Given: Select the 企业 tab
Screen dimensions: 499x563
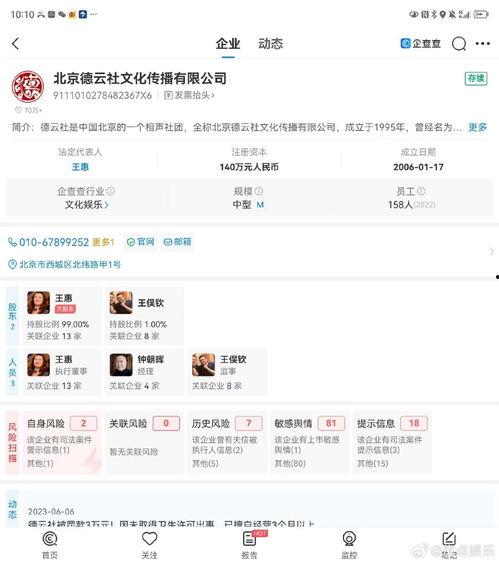Looking at the screenshot, I should point(228,44).
